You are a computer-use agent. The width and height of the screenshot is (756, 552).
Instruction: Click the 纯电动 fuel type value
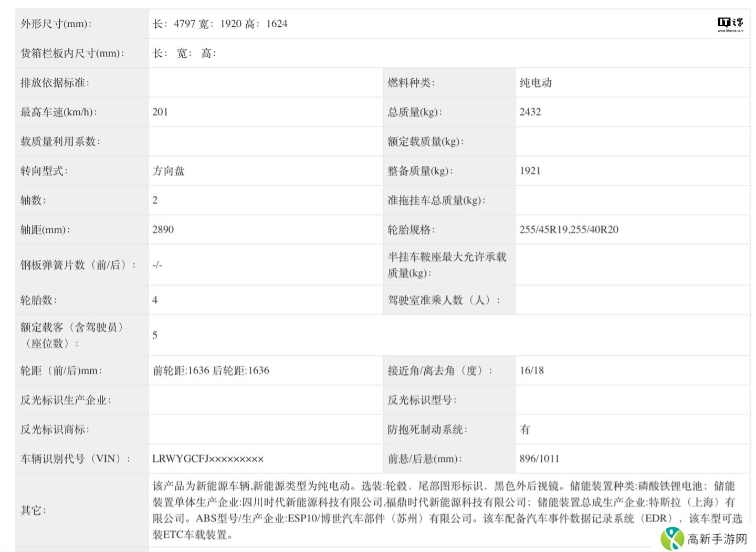535,82
